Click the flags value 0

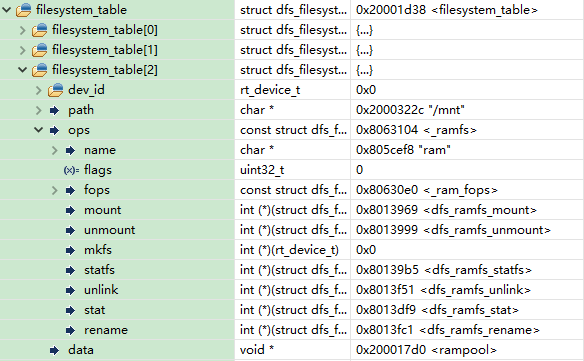coord(359,170)
